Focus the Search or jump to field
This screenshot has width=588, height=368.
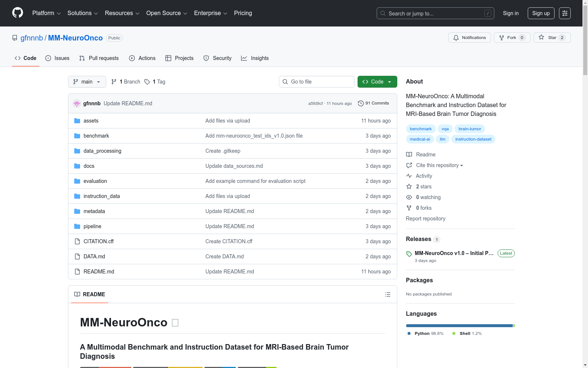pyautogui.click(x=435, y=13)
